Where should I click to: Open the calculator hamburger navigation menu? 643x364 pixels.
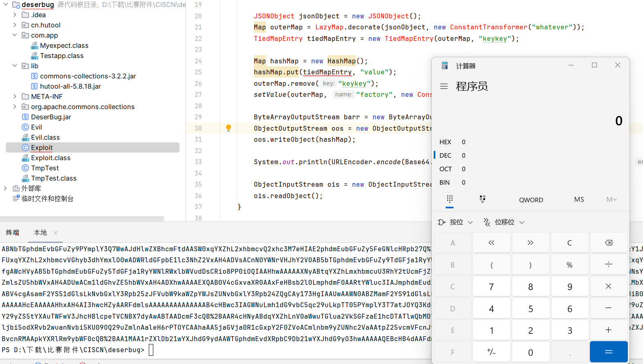(x=444, y=86)
